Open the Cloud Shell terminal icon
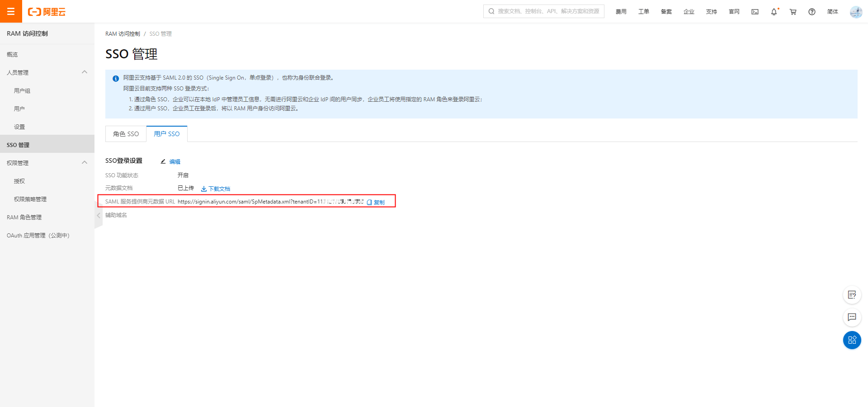 point(755,12)
